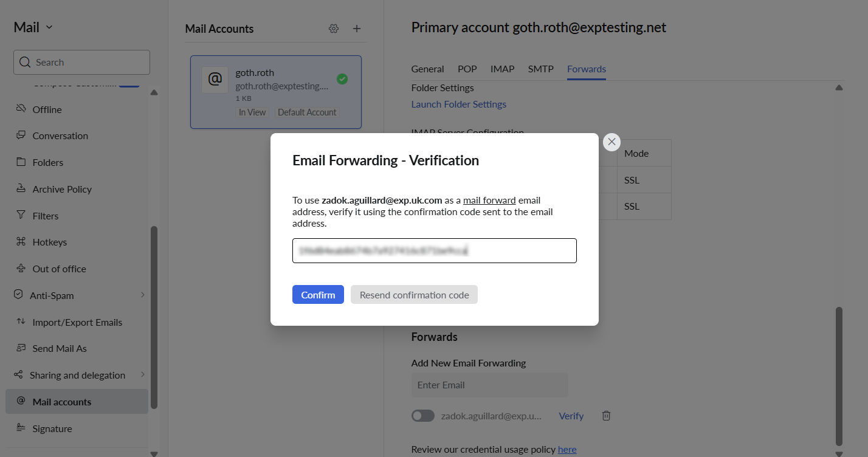Viewport: 868px width, 457px height.
Task: Open Out of office settings
Action: tap(59, 269)
